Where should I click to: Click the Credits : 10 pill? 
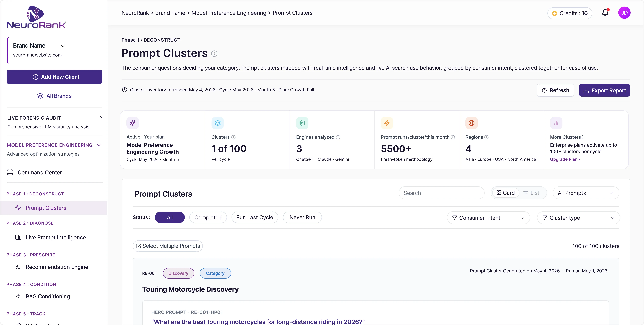(x=570, y=13)
